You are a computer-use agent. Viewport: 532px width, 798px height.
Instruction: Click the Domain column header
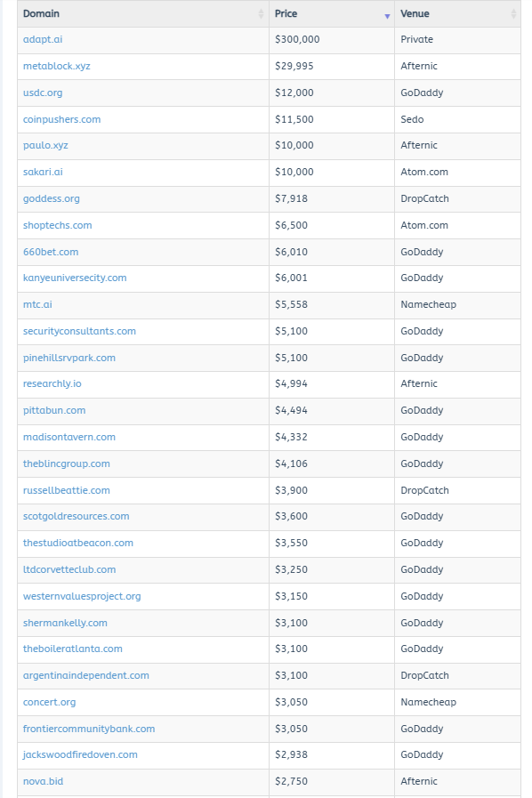click(x=143, y=13)
